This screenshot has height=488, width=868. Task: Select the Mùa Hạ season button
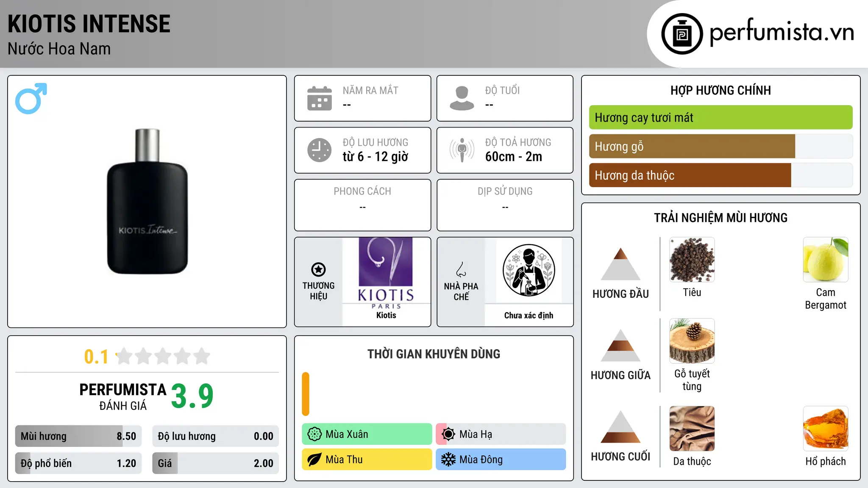click(501, 434)
